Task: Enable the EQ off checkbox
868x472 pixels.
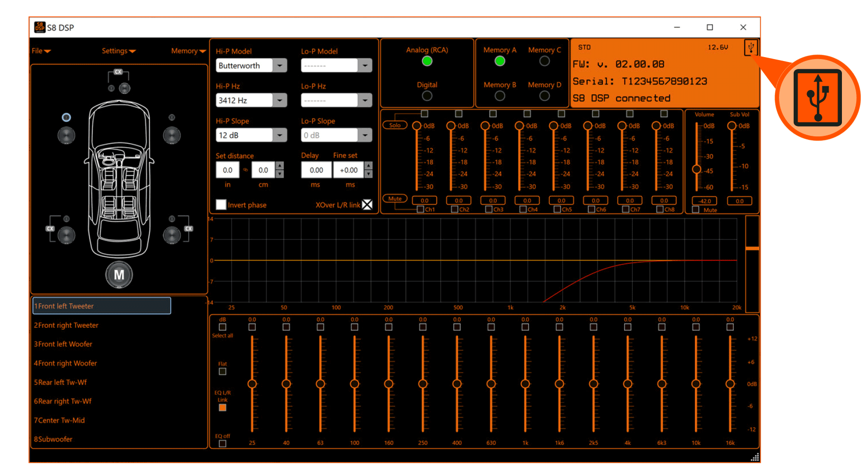Action: pyautogui.click(x=222, y=443)
